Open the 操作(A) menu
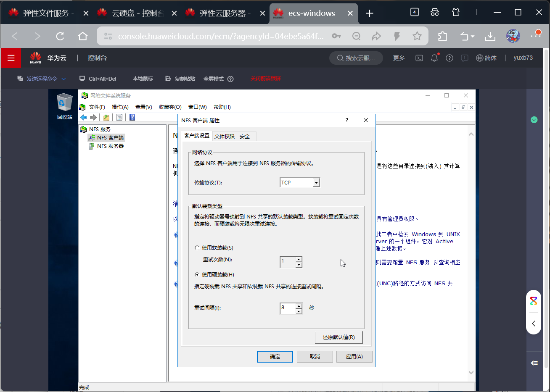 click(120, 107)
